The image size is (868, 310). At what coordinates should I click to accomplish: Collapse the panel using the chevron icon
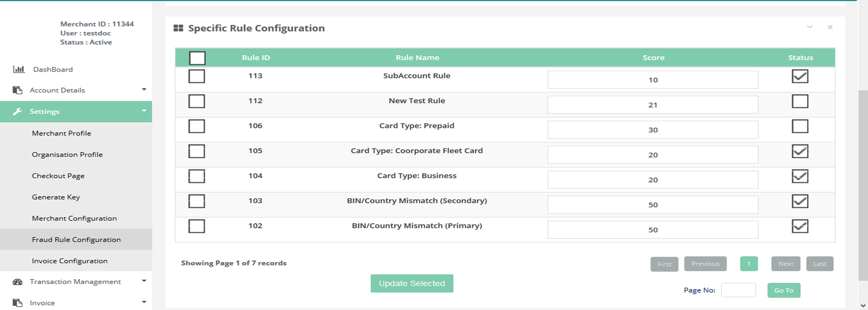tap(810, 27)
